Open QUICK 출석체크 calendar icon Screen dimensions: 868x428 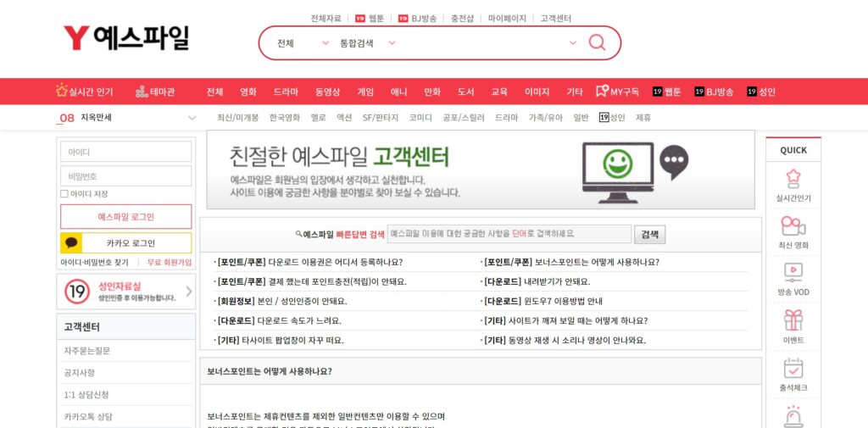(793, 368)
